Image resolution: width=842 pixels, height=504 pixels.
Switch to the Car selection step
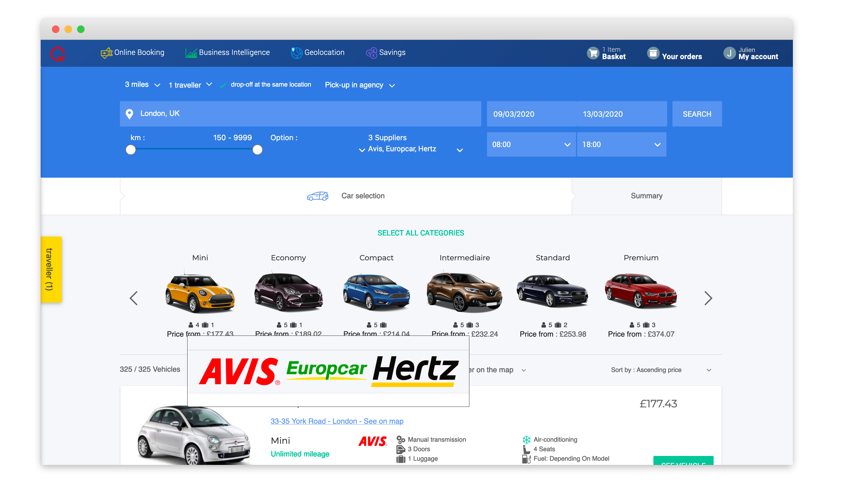(x=346, y=196)
